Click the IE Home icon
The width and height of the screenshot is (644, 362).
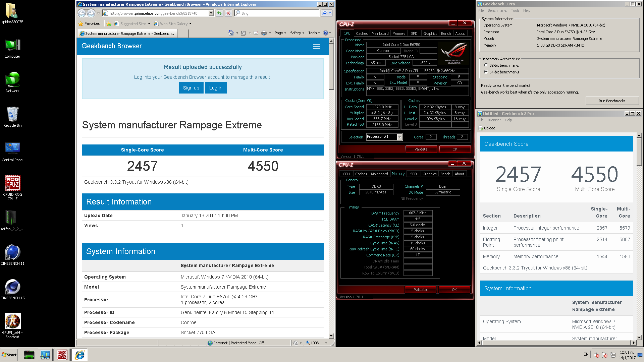pos(231,33)
